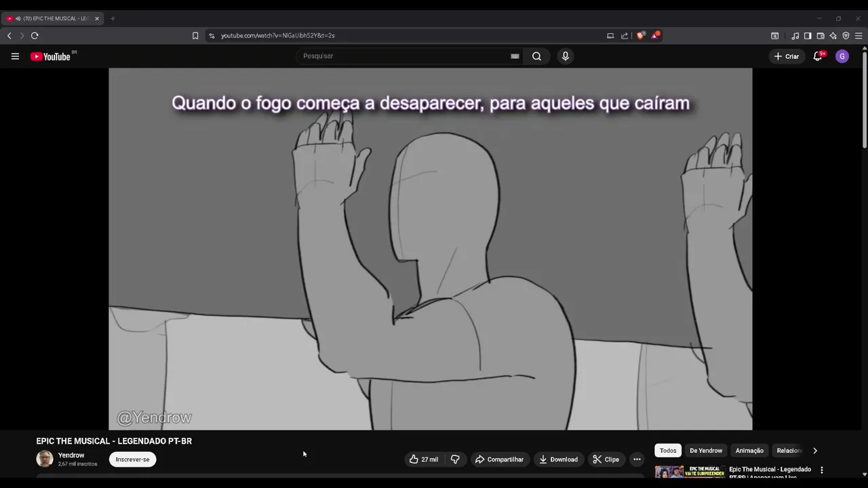The image size is (868, 488).
Task: Close the EPIC THE MUSICAL tab
Action: [97, 18]
